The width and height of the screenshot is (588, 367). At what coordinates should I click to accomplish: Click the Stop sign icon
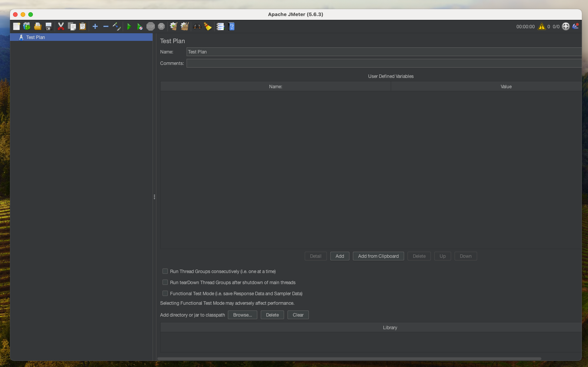point(151,26)
